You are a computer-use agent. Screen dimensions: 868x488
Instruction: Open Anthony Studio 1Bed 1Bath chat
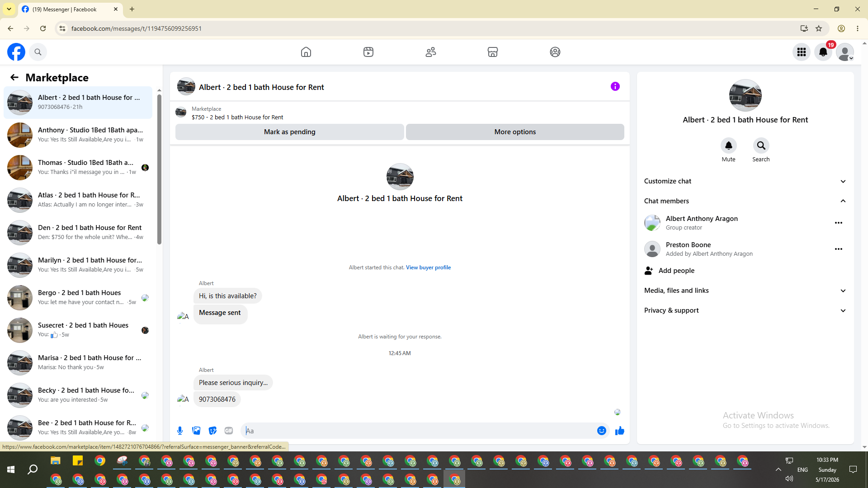(78, 135)
